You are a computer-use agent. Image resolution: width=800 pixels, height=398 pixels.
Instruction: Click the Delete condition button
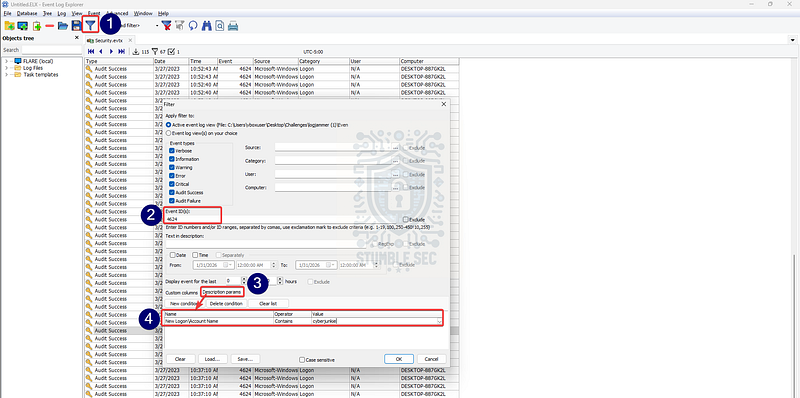coord(226,303)
